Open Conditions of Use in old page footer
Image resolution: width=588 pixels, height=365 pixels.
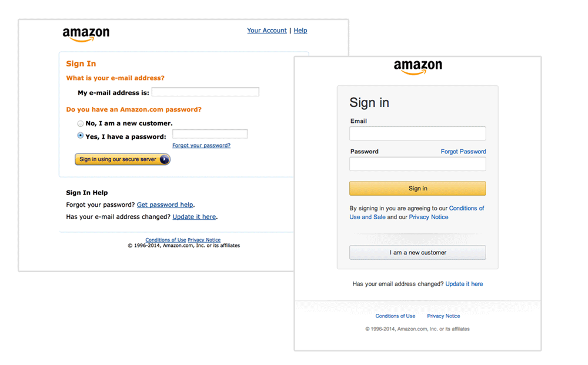[166, 240]
